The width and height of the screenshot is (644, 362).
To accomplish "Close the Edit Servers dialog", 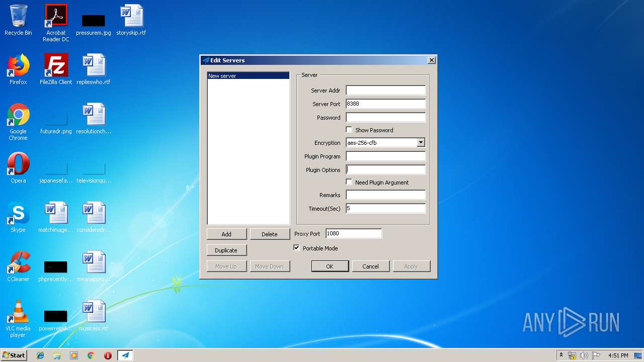I will point(431,60).
